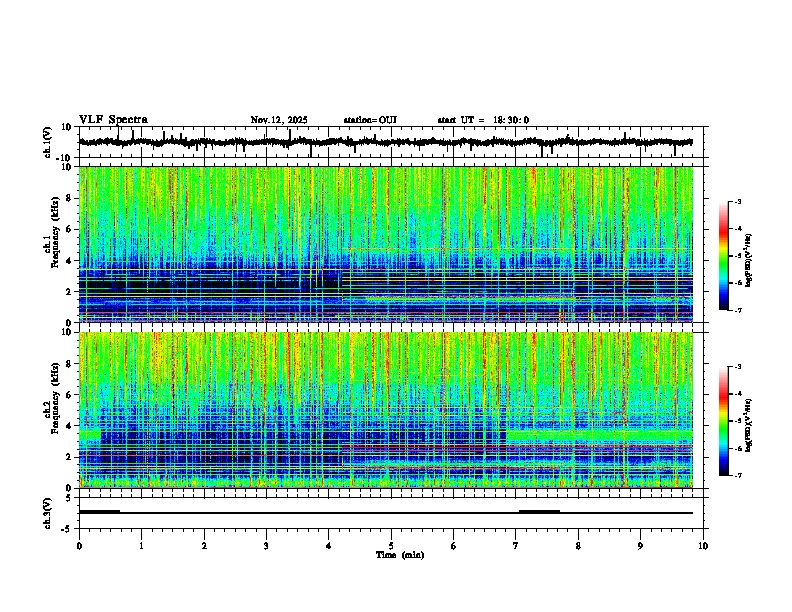Viewport: 792px width, 612px height.
Task: Click the time axis tick labeled "7"
Action: 516,546
